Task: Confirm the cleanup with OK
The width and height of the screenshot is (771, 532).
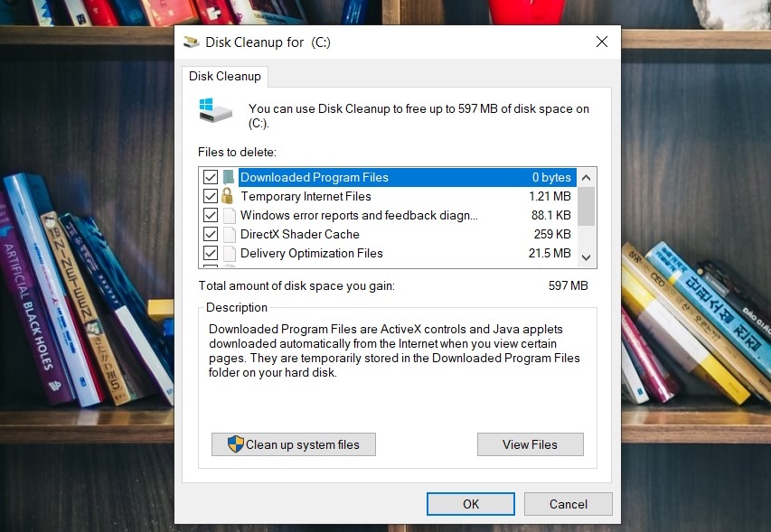Action: pyautogui.click(x=471, y=504)
